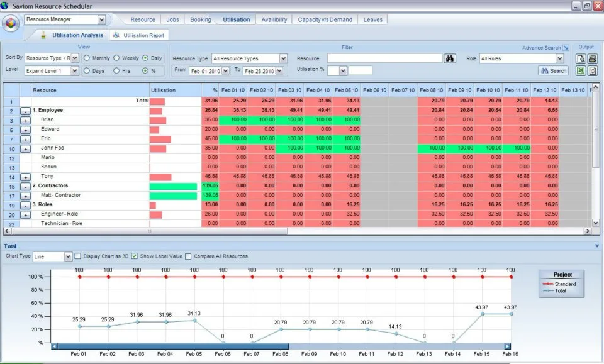The height and width of the screenshot is (364, 604).
Task: Click the chart's horizontal scrollbar thumb
Action: point(173,346)
